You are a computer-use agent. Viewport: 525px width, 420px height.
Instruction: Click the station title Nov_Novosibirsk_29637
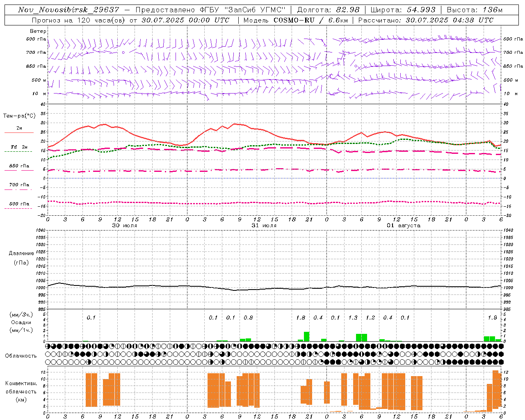click(x=68, y=10)
